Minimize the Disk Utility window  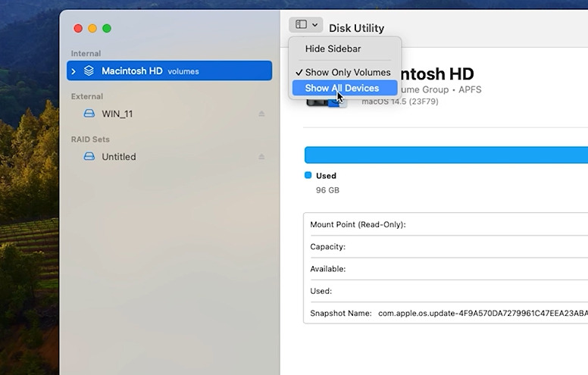click(x=92, y=29)
